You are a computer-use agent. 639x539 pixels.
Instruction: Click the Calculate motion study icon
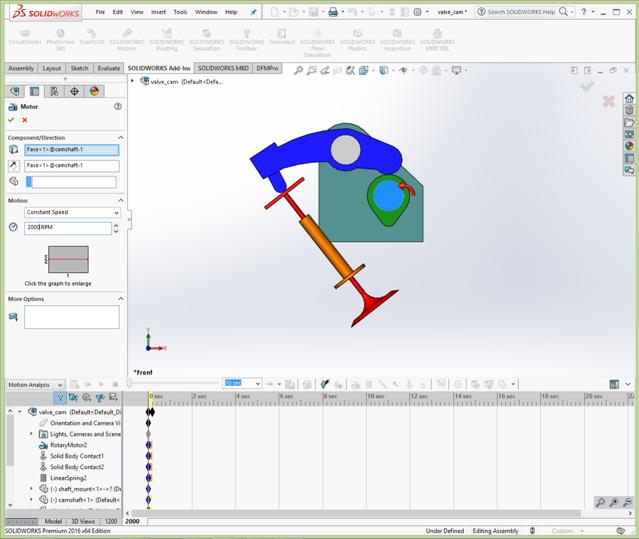pyautogui.click(x=75, y=384)
